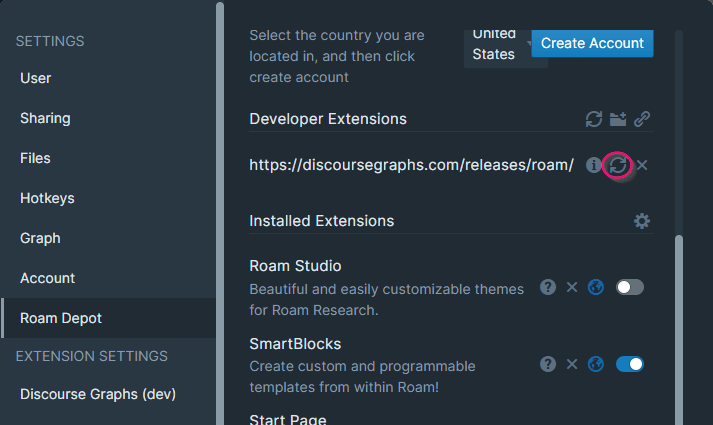Open help icon for Roam Studio

(547, 287)
